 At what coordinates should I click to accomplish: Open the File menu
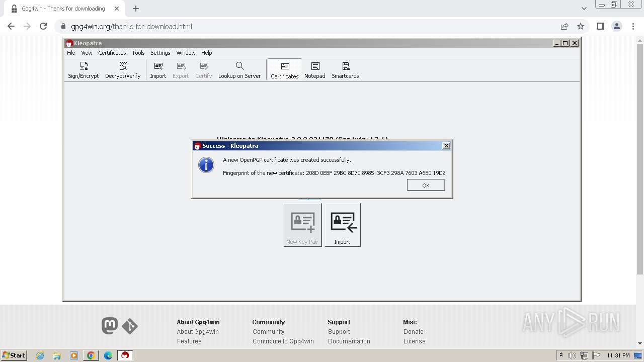71,53
